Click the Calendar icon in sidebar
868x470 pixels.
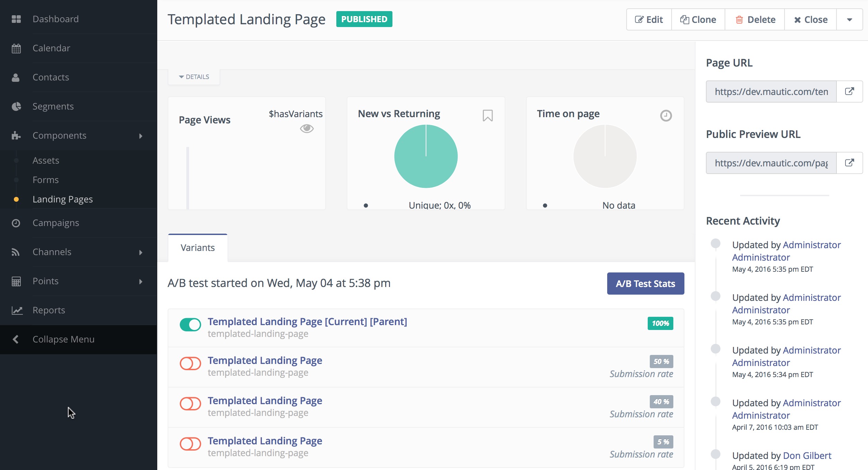[16, 48]
